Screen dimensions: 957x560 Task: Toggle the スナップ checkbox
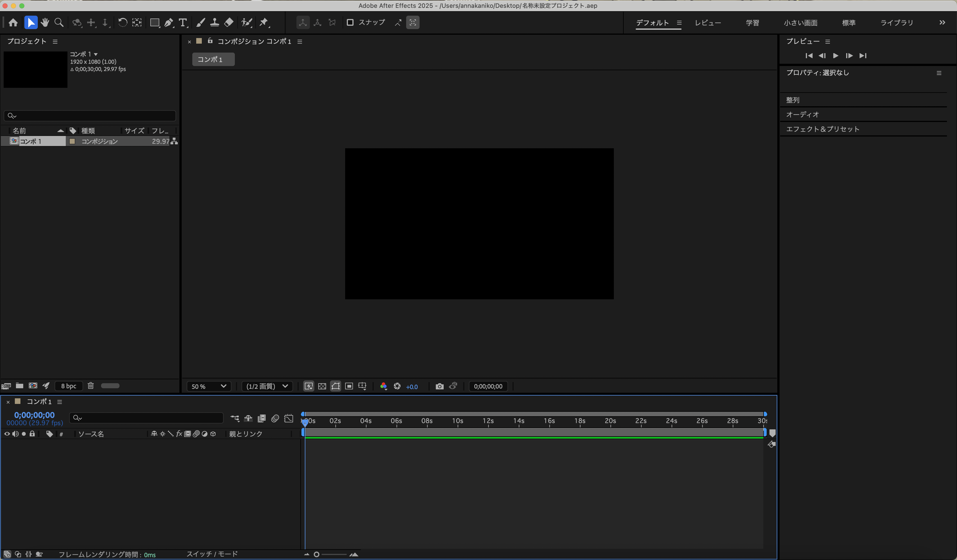click(350, 23)
